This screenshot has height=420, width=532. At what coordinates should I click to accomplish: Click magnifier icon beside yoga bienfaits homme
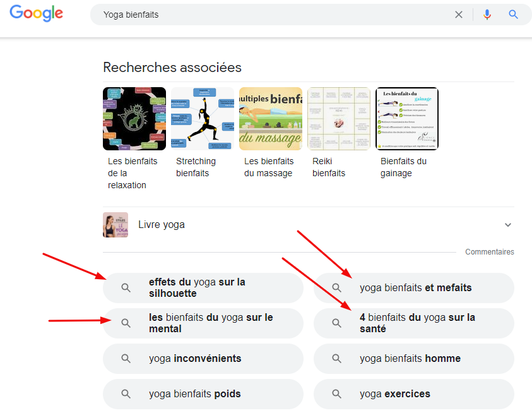coord(336,359)
